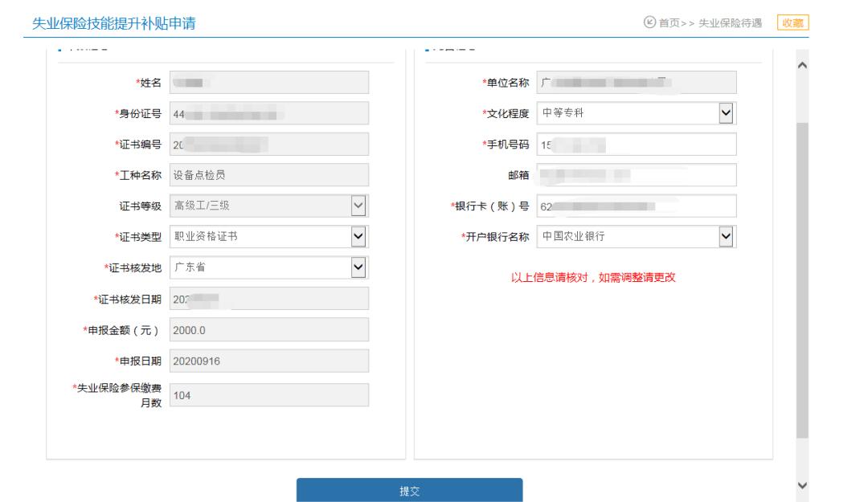Image resolution: width=868 pixels, height=502 pixels.
Task: Click the 申报金额 field
Action: [268, 329]
